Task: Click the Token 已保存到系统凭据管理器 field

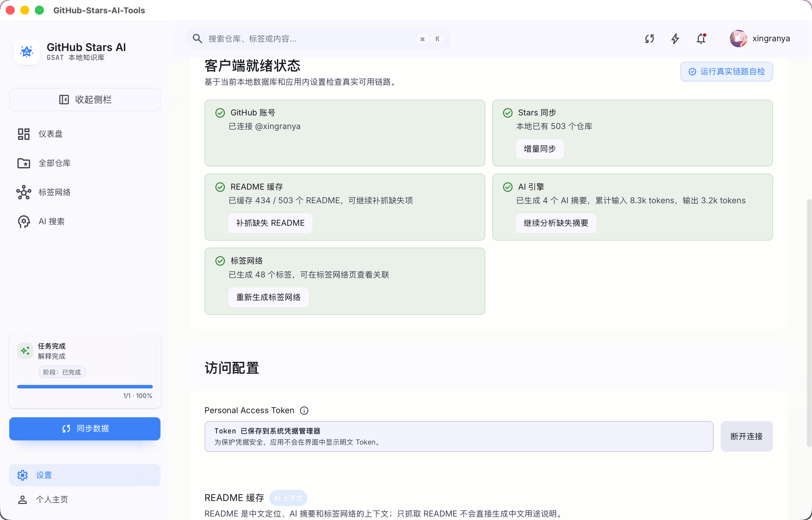Action: tap(459, 437)
